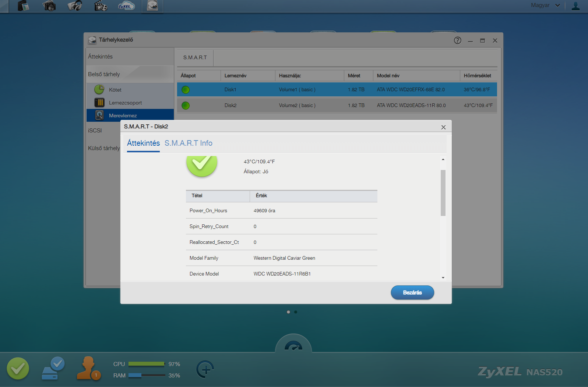Go to first desktop page dot
The image size is (588, 387).
pos(288,312)
